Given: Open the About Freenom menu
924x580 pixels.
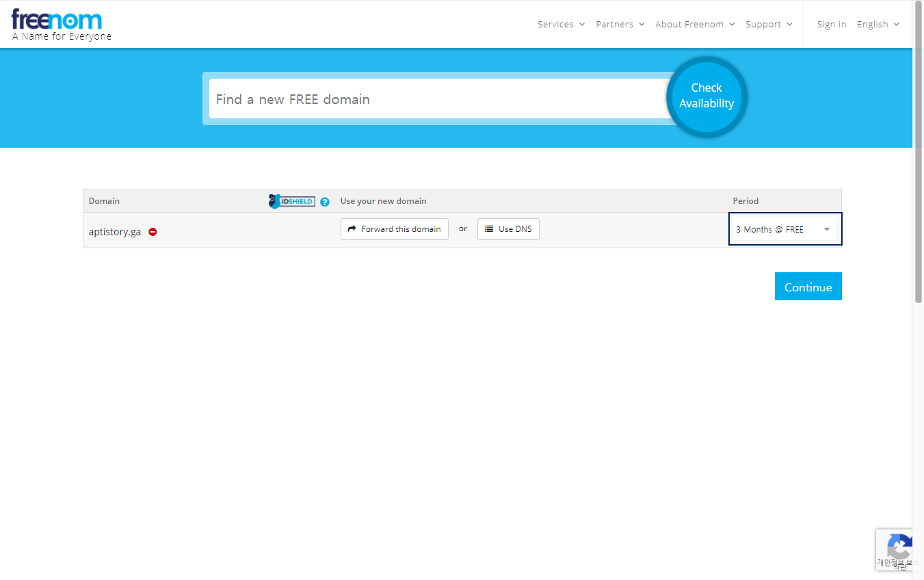Looking at the screenshot, I should pyautogui.click(x=695, y=24).
